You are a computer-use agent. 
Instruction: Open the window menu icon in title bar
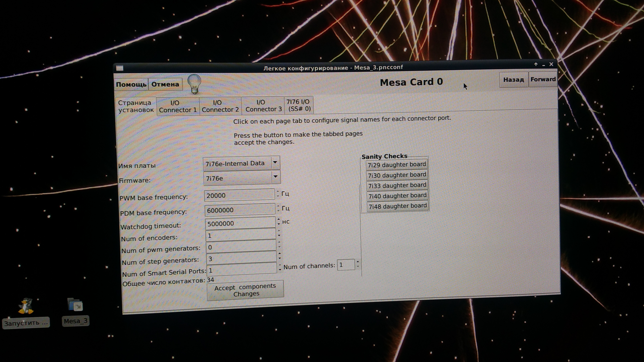point(120,68)
